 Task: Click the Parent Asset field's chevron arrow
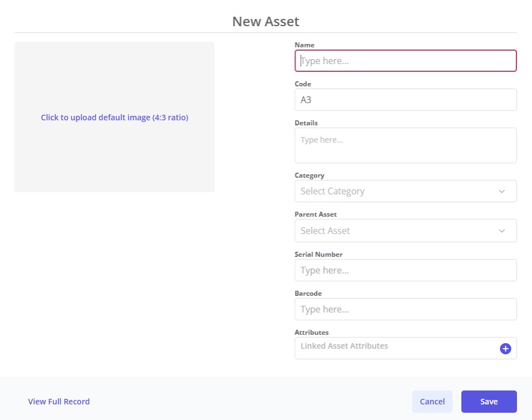pos(501,231)
